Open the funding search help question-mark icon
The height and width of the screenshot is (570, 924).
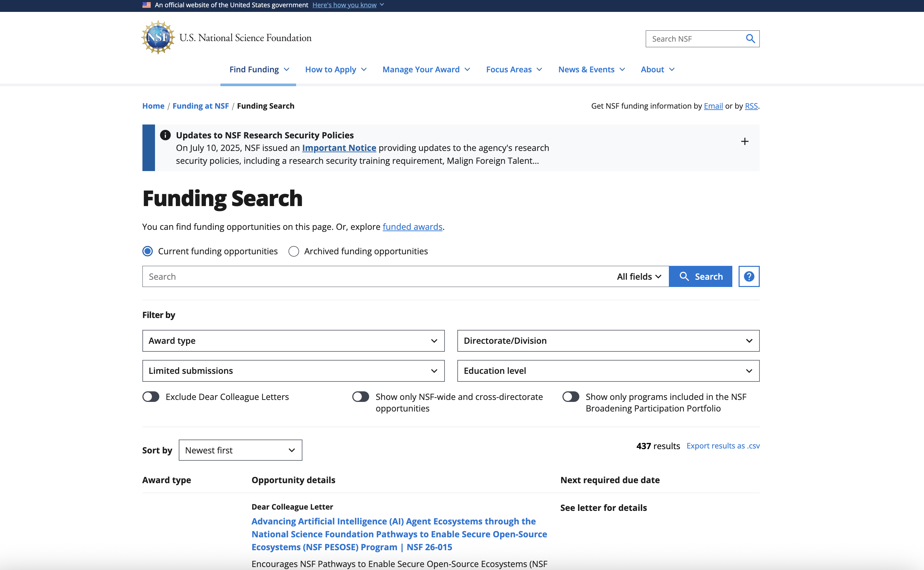(x=749, y=276)
